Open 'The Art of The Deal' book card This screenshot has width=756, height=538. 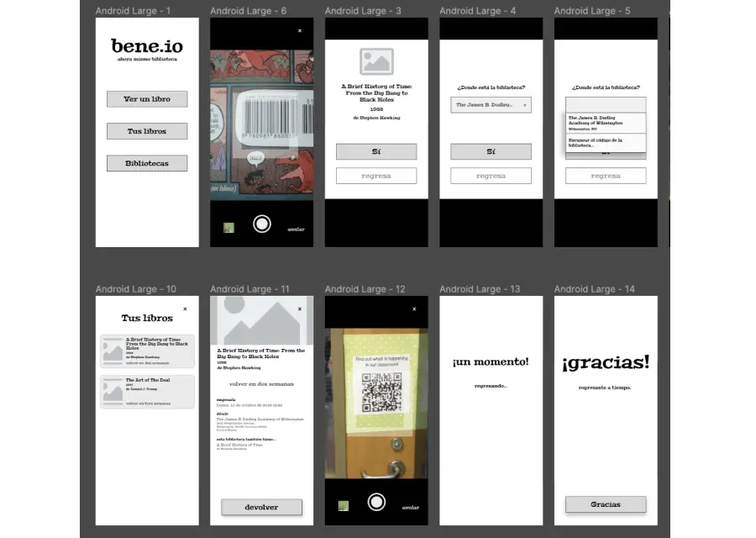tap(147, 392)
